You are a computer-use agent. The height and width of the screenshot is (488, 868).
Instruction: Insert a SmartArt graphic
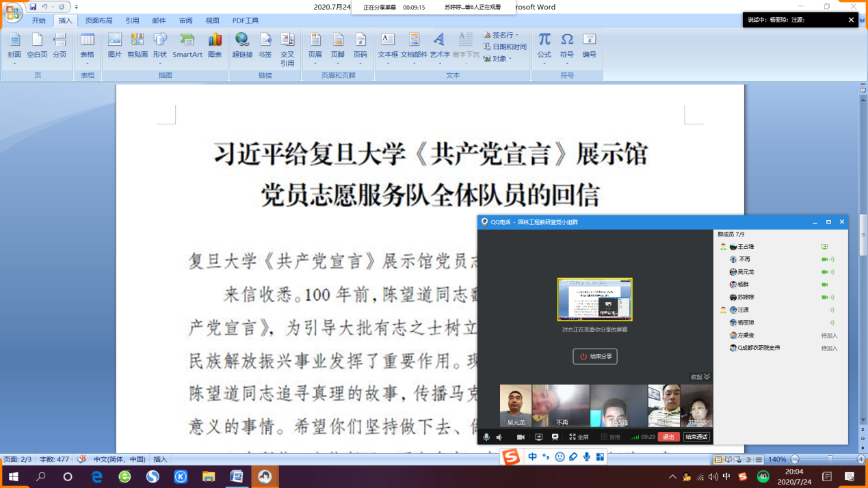(187, 46)
